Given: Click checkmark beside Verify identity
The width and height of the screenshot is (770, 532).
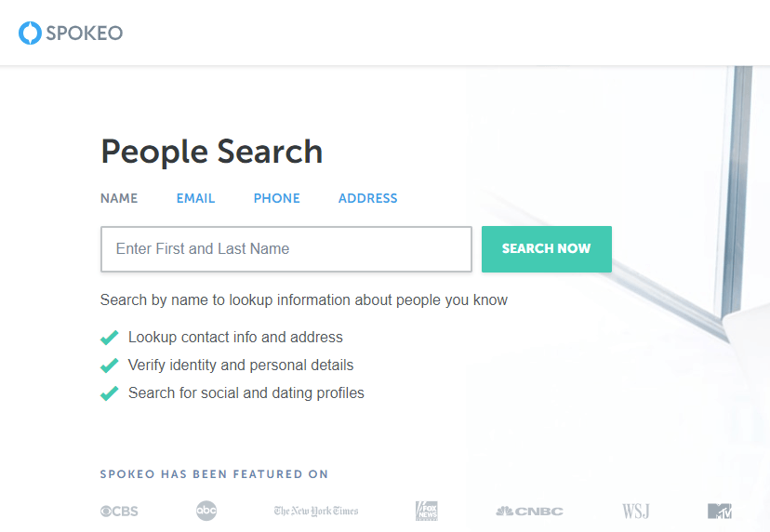Looking at the screenshot, I should pyautogui.click(x=109, y=366).
